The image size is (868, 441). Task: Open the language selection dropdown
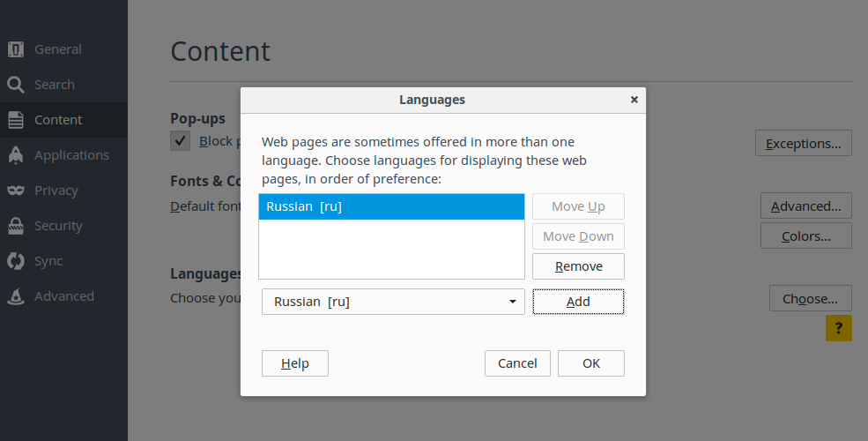[x=393, y=302]
